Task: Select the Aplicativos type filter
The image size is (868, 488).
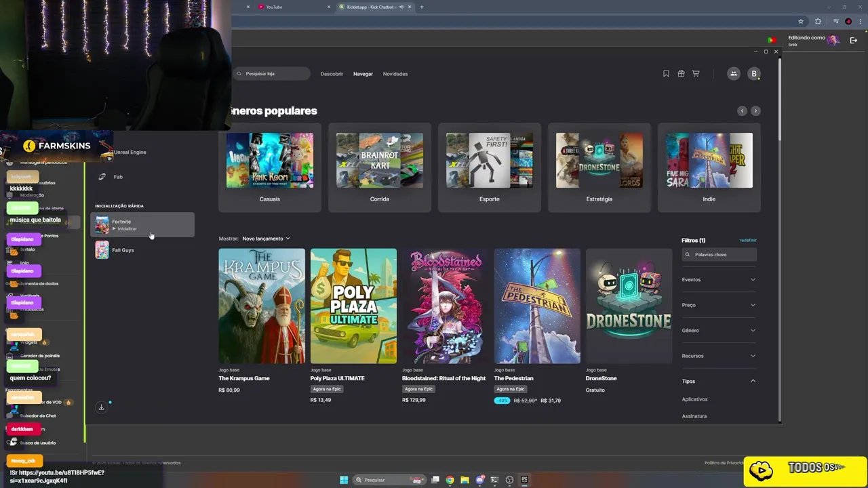Action: 694,399
